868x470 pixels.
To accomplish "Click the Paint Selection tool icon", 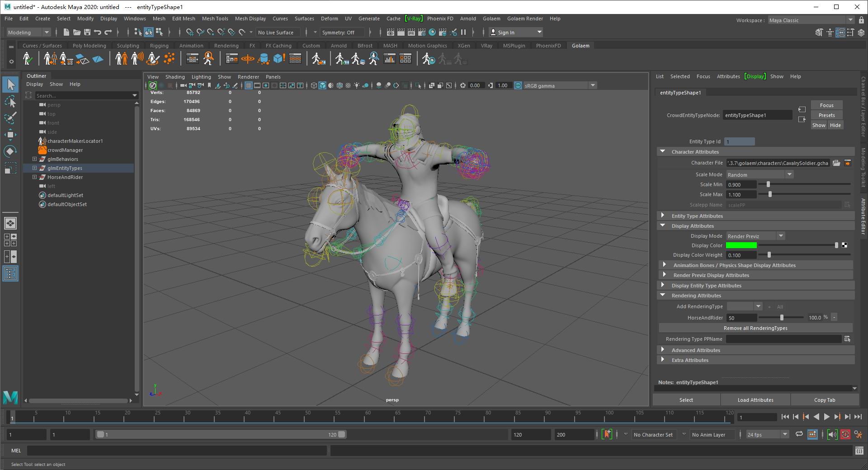I will click(x=10, y=118).
